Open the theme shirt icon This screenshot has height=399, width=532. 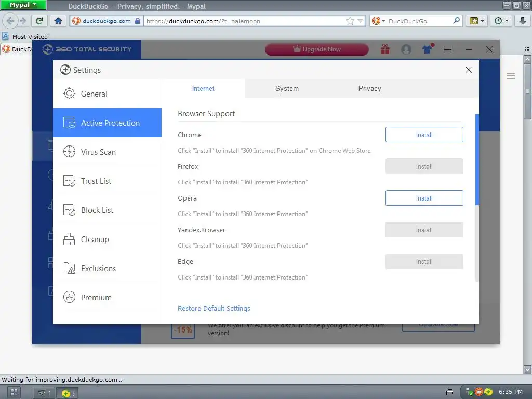pos(428,49)
